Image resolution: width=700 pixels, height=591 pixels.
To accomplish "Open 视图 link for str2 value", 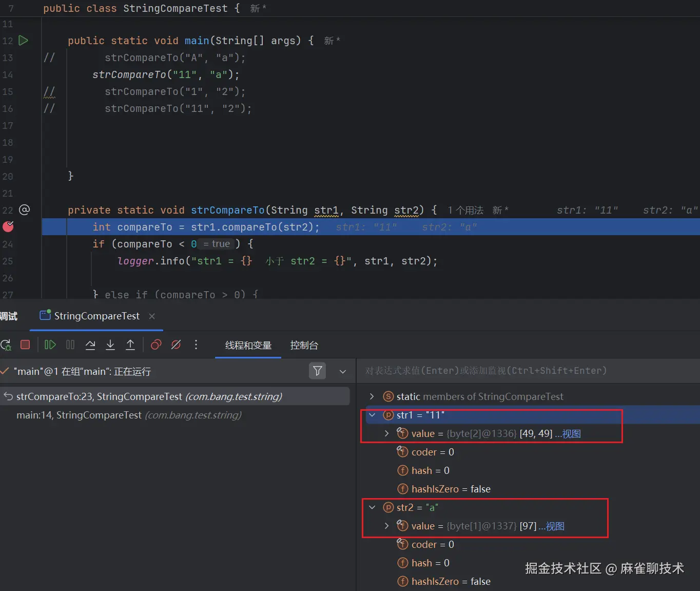I will click(x=552, y=526).
